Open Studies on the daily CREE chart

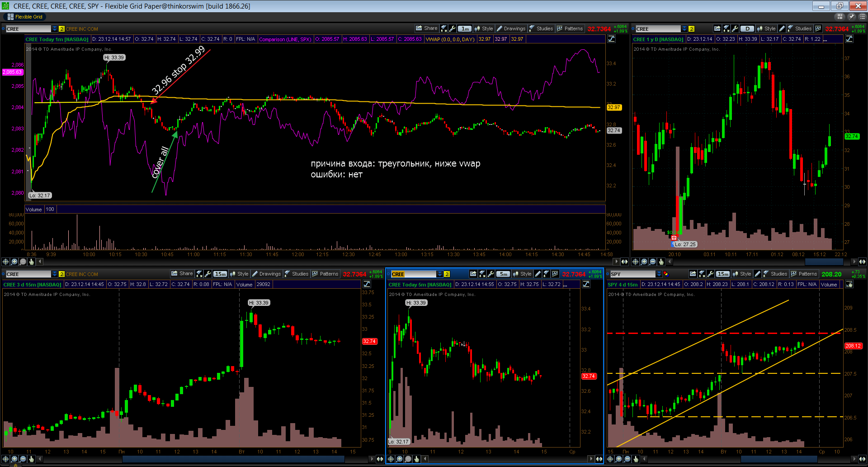coord(800,29)
